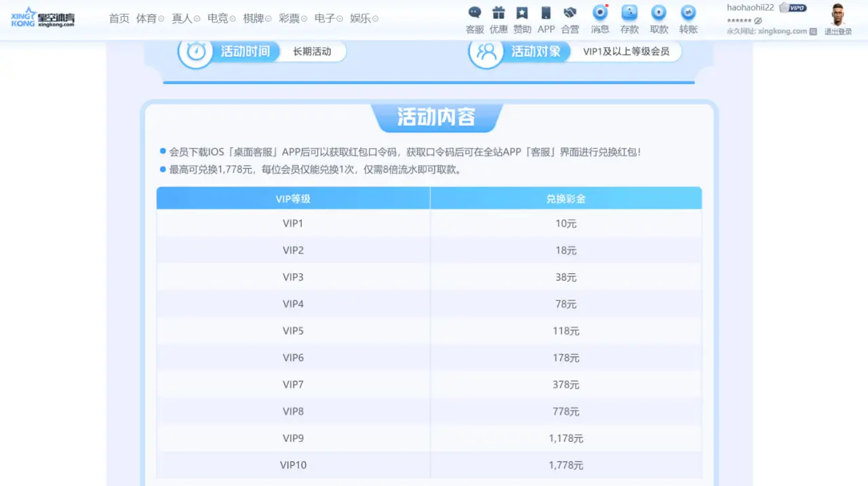
Task: Click the APP phone download icon
Action: 546,13
